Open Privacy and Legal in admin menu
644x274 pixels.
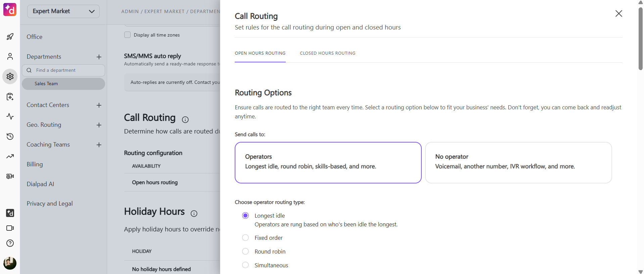[50, 204]
